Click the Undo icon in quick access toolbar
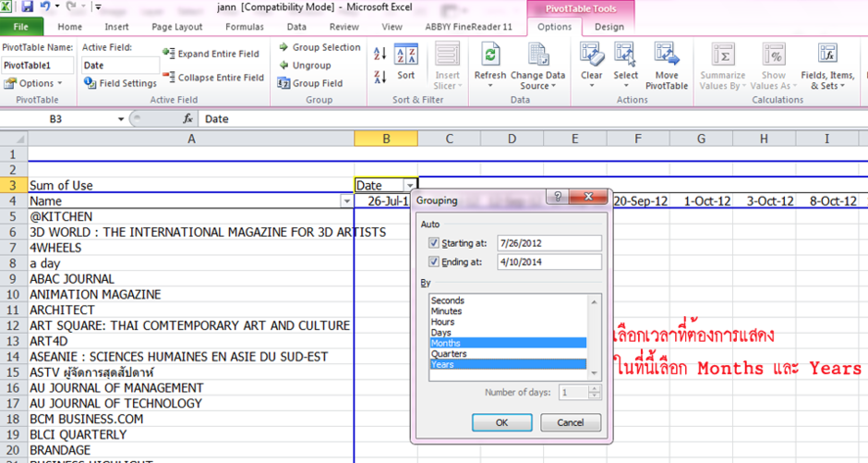 (x=45, y=6)
